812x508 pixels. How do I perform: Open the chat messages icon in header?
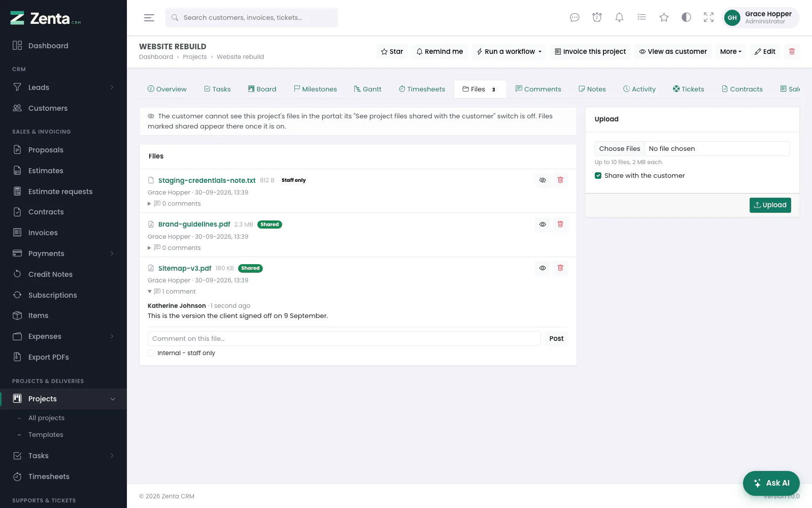coord(574,18)
